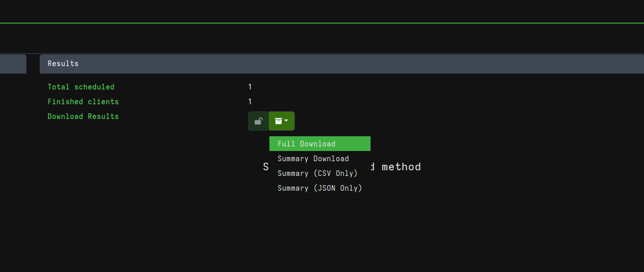
Task: Click the unlock padlock icon button
Action: point(258,121)
